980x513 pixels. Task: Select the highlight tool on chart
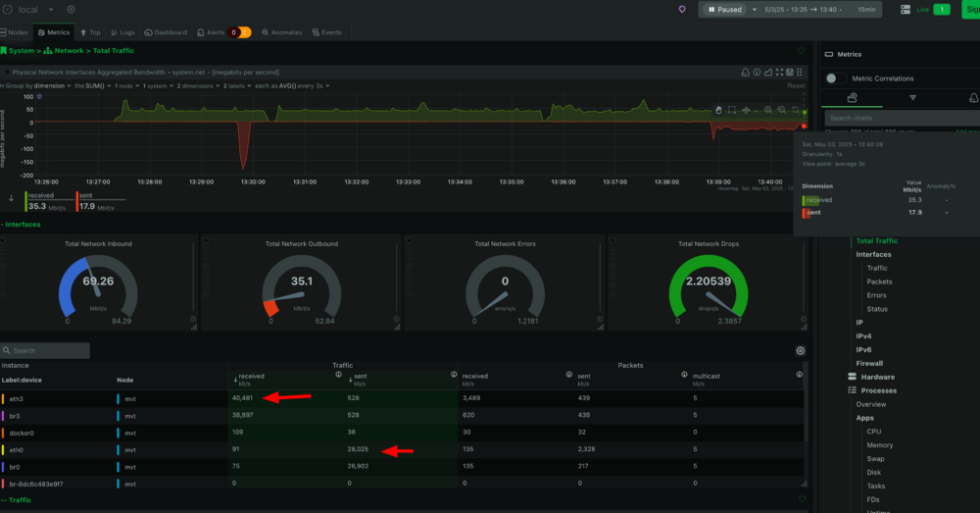(x=746, y=110)
